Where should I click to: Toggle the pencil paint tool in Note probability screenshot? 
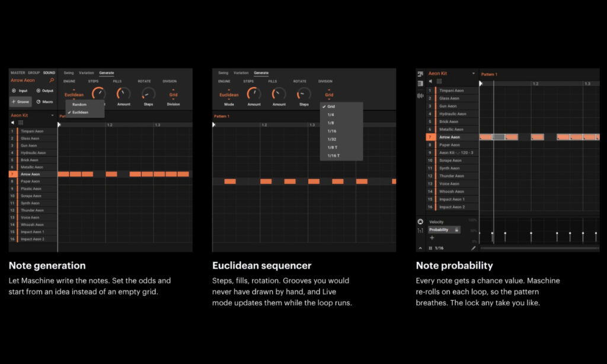click(x=474, y=248)
